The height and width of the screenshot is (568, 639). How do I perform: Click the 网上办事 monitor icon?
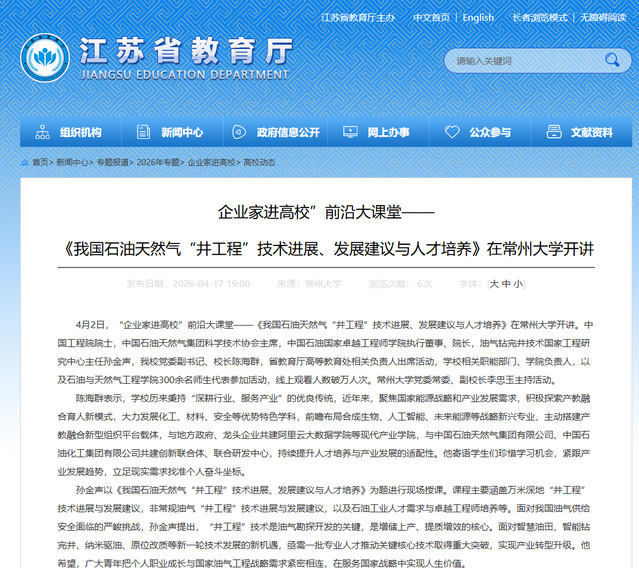point(350,132)
